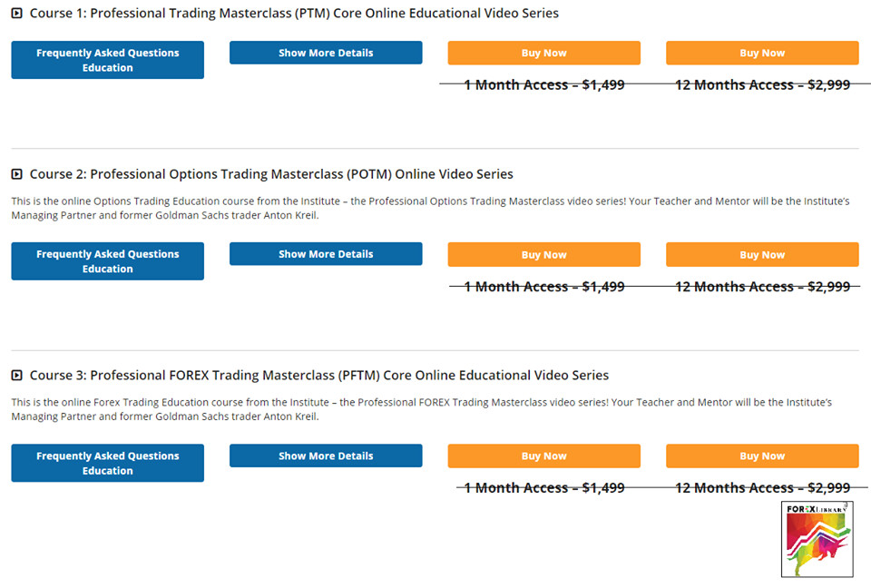Show More Details for Course 2 POTM
Viewport: 871px width, 588px height.
pyautogui.click(x=326, y=254)
